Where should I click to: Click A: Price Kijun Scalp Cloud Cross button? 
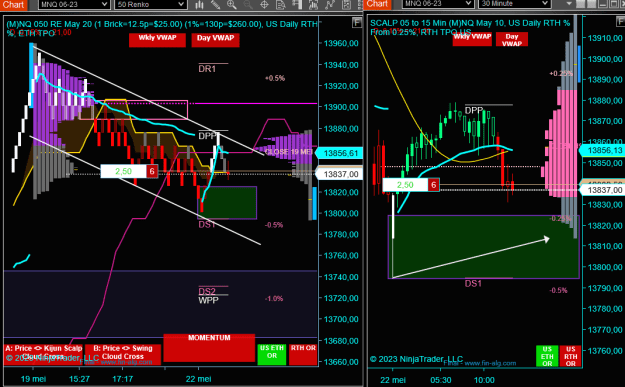point(43,354)
